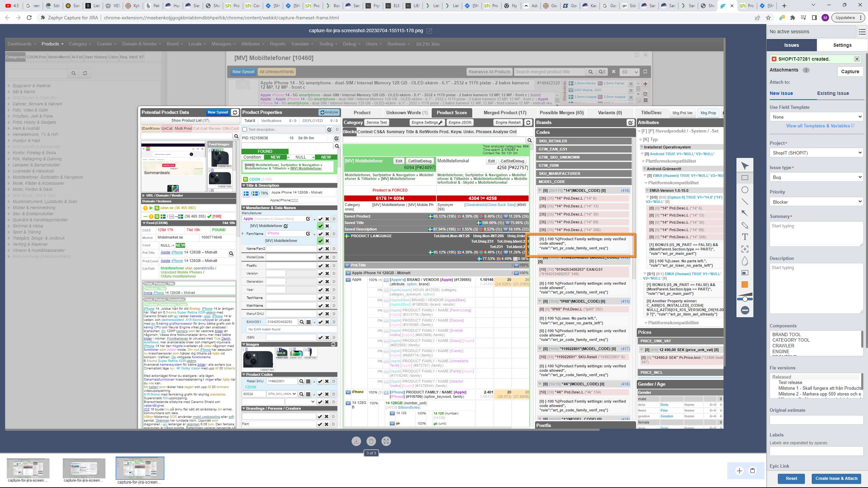Select the arrow annotation tool
Screen dimensions: 868x488
(745, 213)
